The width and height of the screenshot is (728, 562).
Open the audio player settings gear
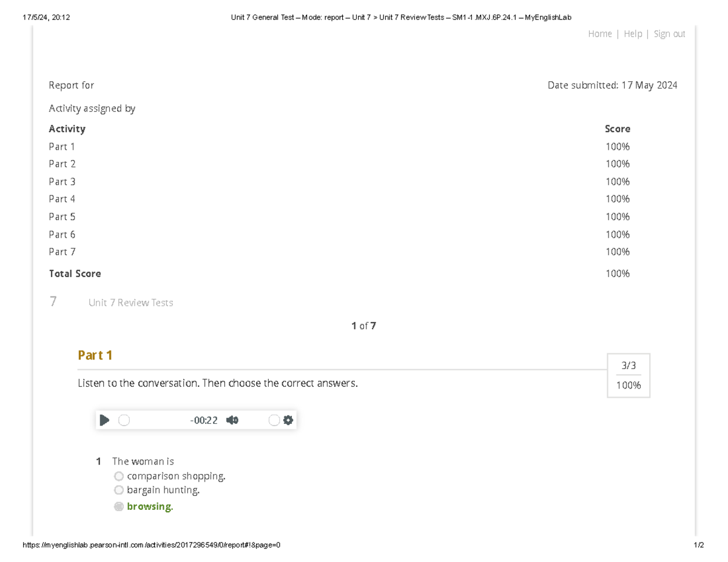288,420
